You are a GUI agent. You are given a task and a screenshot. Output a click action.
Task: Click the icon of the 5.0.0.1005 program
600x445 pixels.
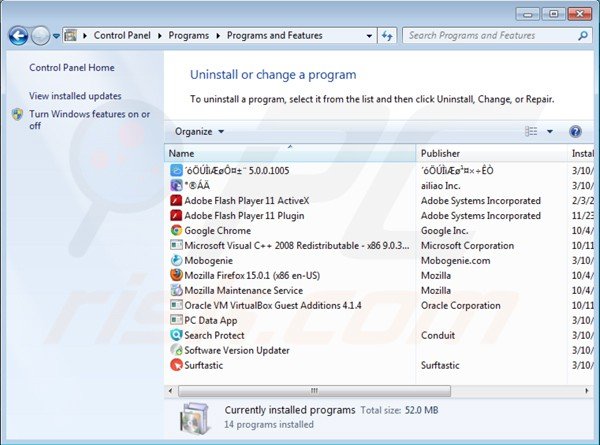[x=176, y=170]
